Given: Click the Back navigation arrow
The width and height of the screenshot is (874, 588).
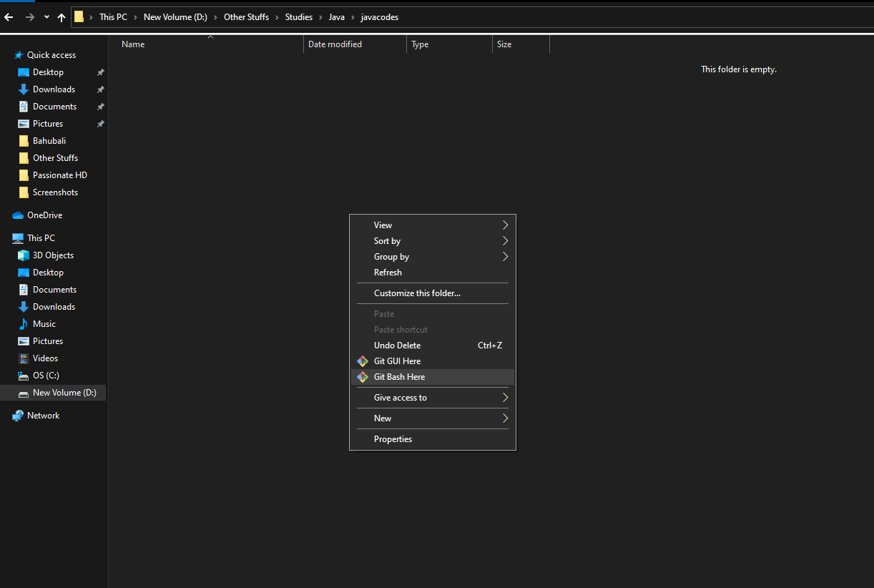Looking at the screenshot, I should 9,17.
